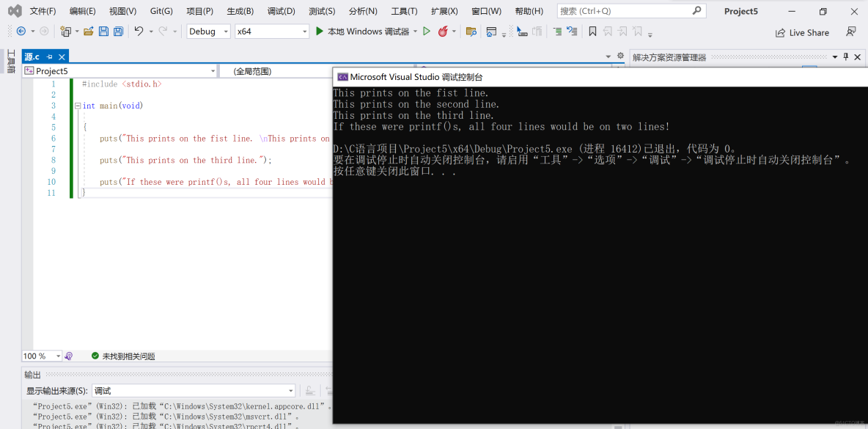
Task: Click the Find in Files folder-search icon
Action: pos(471,32)
